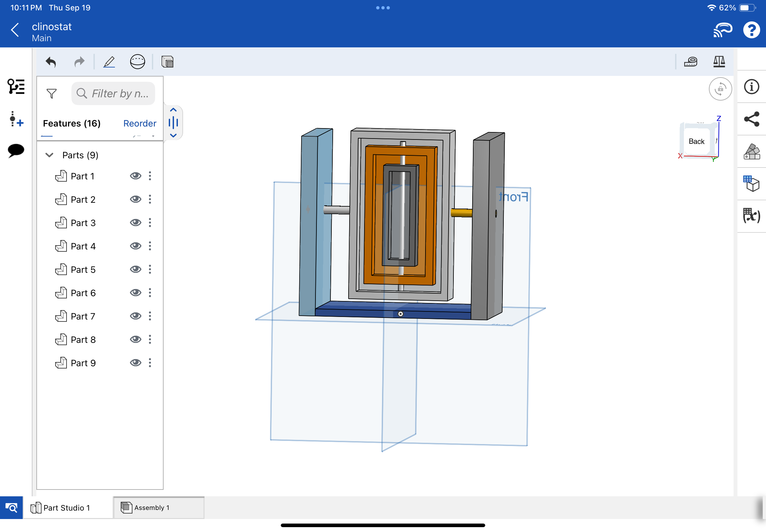Go back using the back arrow

click(x=15, y=30)
